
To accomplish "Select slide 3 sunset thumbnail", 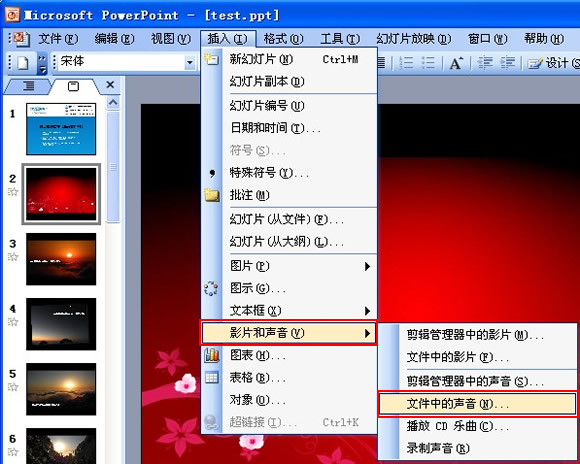I will pyautogui.click(x=61, y=259).
